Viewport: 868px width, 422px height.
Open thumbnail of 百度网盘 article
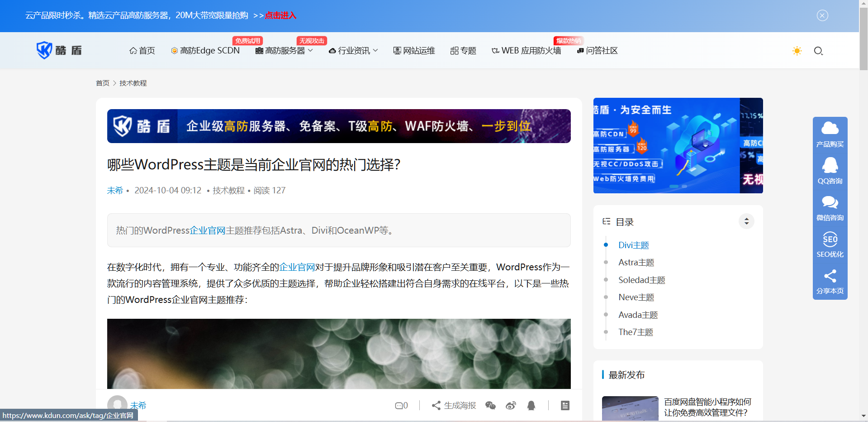(x=630, y=409)
